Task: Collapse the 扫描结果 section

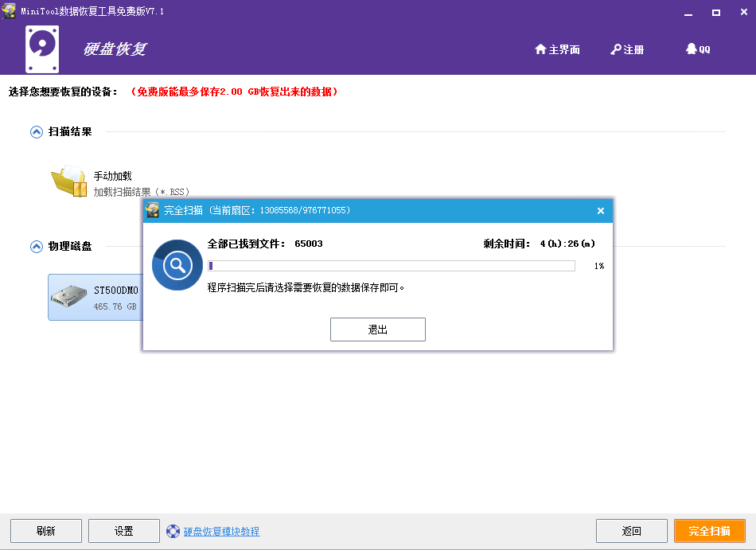Action: (x=37, y=131)
